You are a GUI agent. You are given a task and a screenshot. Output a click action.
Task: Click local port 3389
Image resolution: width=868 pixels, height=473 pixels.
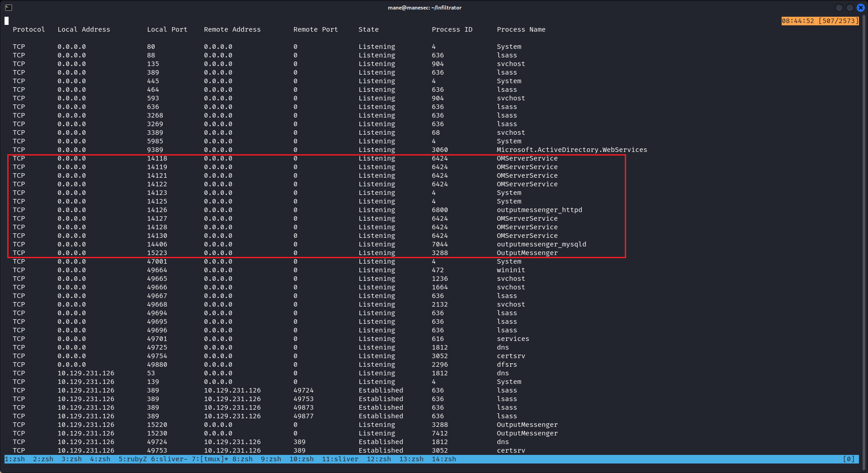155,132
